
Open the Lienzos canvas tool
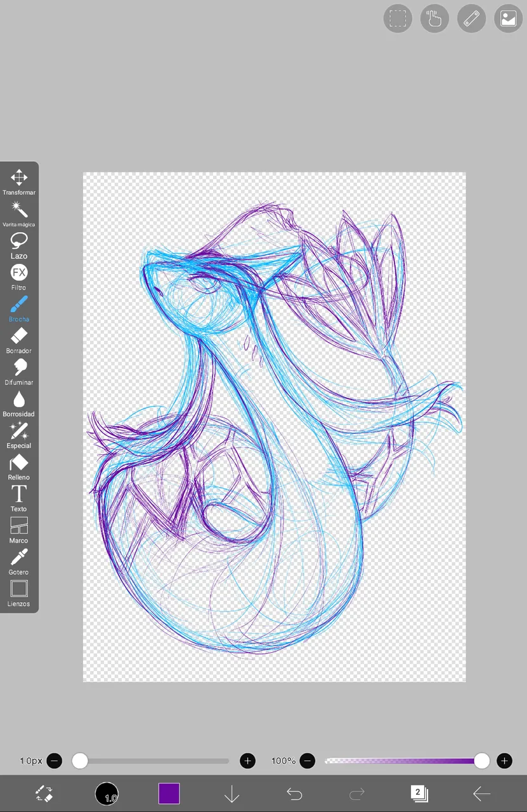[19, 594]
